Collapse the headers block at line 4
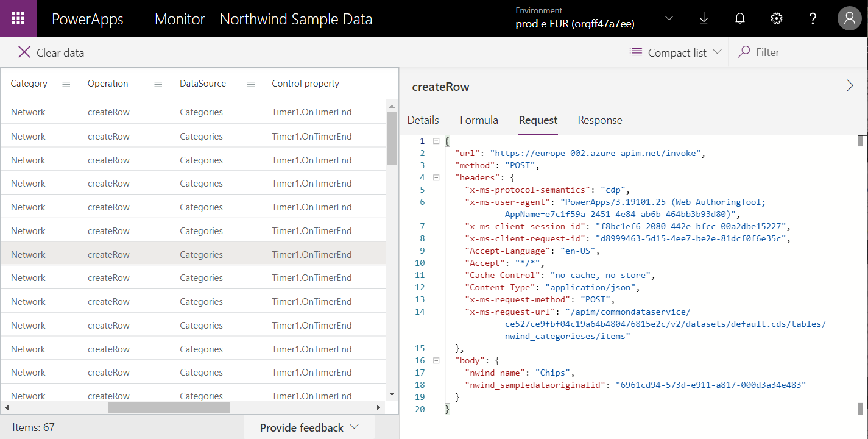The width and height of the screenshot is (868, 439). tap(436, 177)
